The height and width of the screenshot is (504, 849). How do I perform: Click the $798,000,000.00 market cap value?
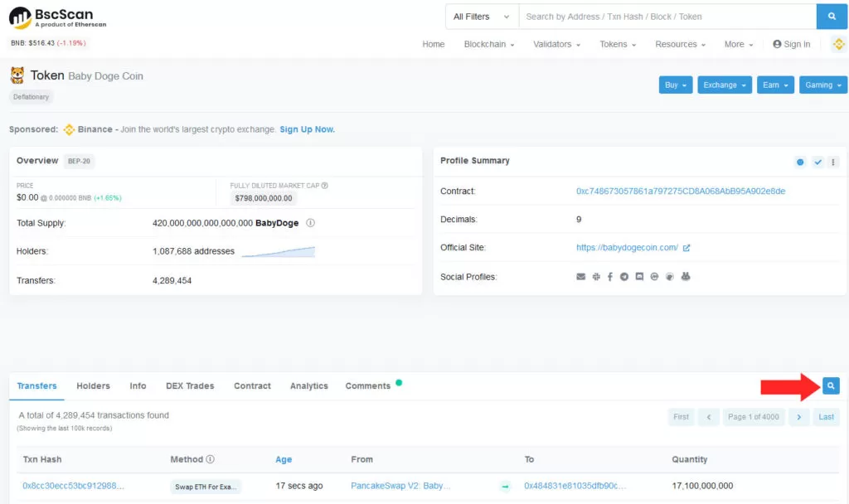[x=264, y=198]
